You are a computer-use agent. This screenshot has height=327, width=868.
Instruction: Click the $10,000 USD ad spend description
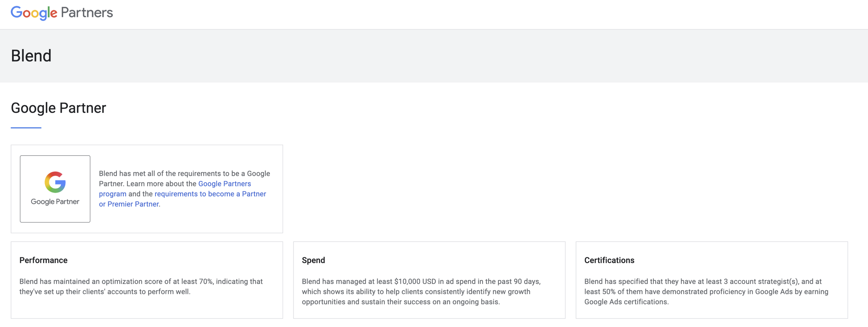421,292
